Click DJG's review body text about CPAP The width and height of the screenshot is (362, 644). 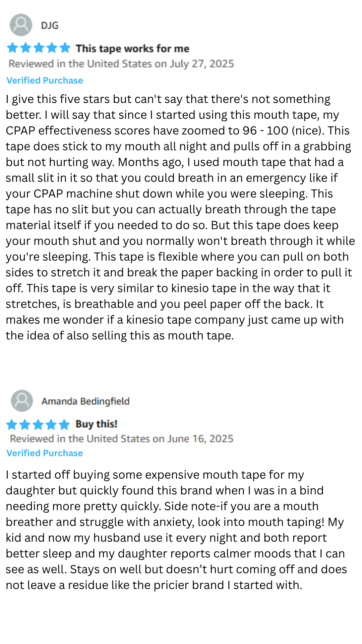180,217
